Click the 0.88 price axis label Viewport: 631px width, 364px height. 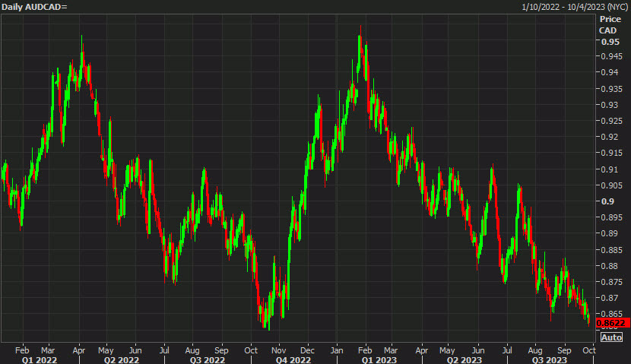pyautogui.click(x=610, y=266)
